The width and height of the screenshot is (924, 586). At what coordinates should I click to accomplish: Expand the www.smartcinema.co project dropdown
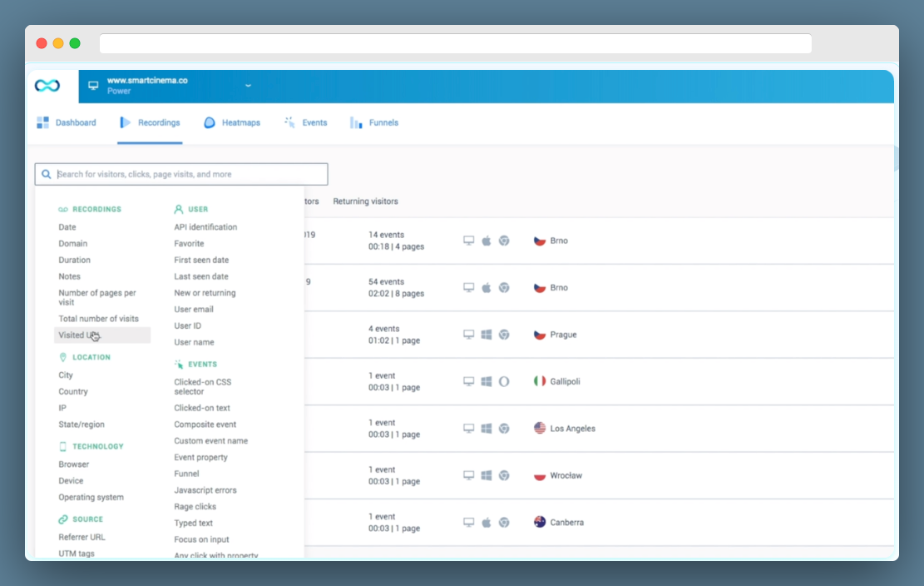click(248, 86)
